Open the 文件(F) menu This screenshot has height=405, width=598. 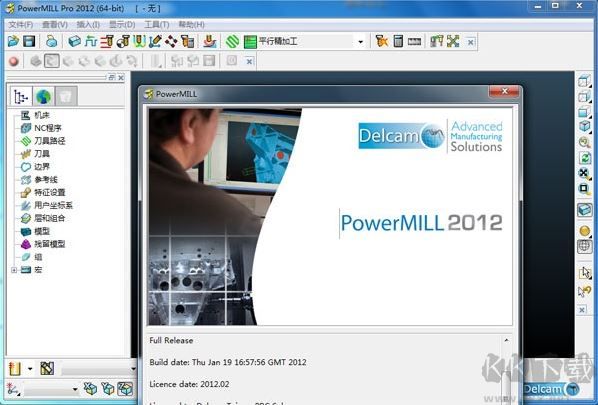[x=21, y=25]
